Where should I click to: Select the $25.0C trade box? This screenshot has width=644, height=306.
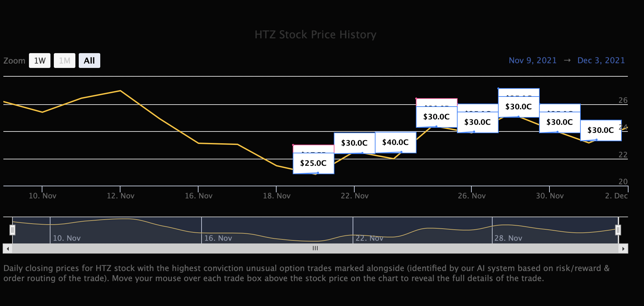(313, 163)
